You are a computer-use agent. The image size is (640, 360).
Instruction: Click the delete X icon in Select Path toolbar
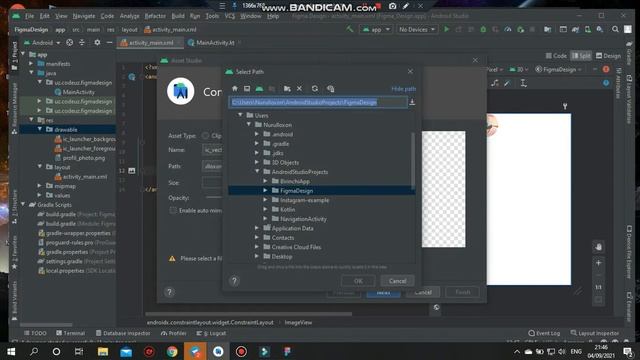(x=300, y=89)
